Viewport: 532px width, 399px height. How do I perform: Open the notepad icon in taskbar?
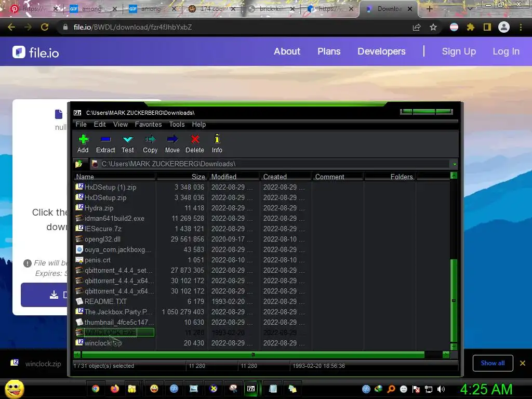(273, 389)
